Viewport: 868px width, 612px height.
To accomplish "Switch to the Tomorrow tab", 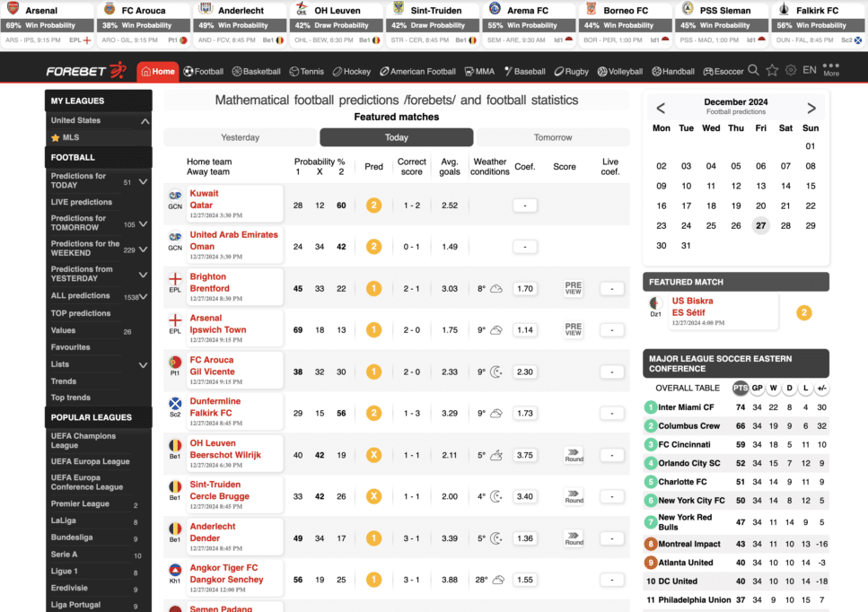I will [553, 137].
